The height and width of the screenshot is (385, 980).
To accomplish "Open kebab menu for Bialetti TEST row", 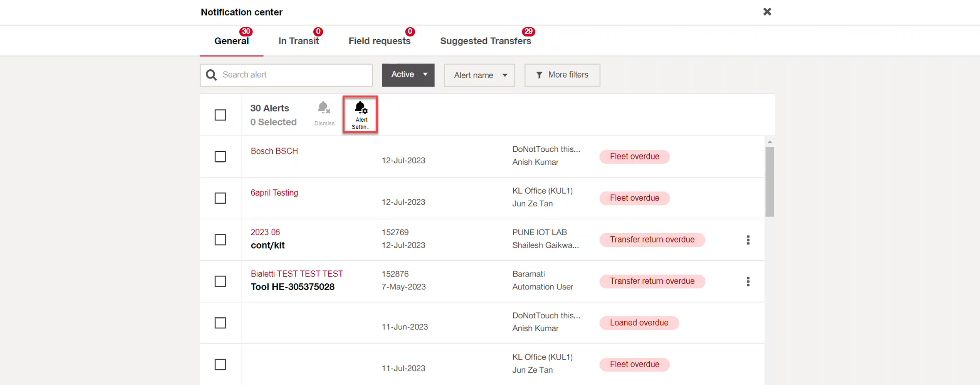I will [x=748, y=281].
